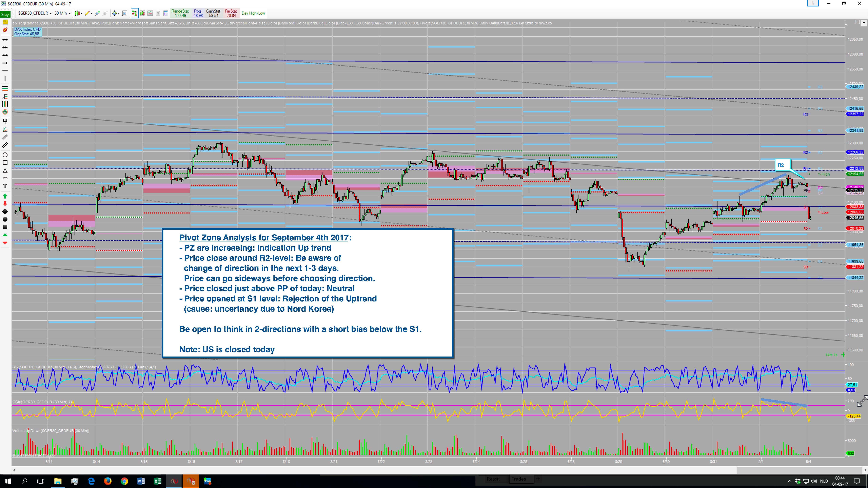This screenshot has width=868, height=488.
Task: Select the red Arrow Down marker
Action: coord(5,203)
